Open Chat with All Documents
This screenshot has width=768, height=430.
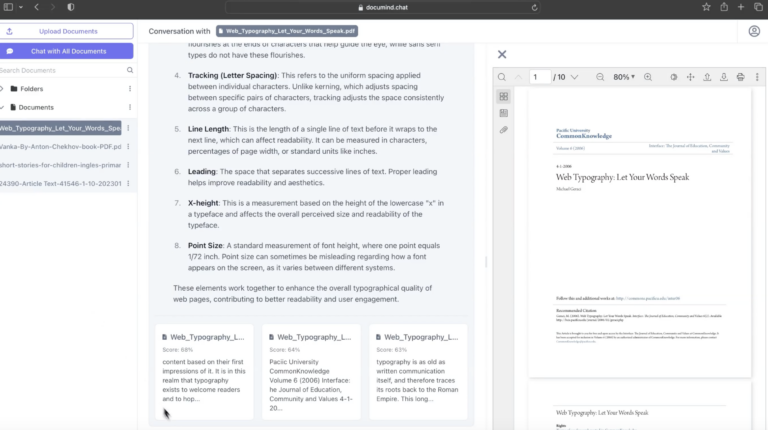pos(66,51)
